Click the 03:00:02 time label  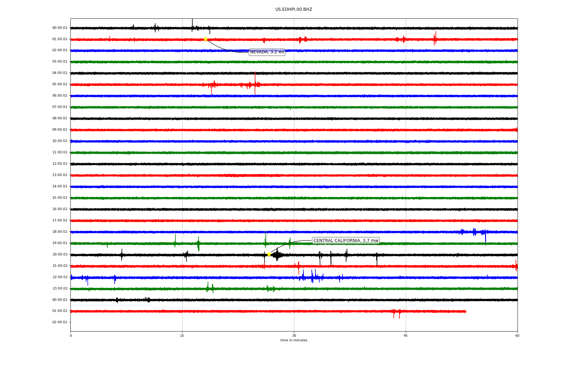60,62
